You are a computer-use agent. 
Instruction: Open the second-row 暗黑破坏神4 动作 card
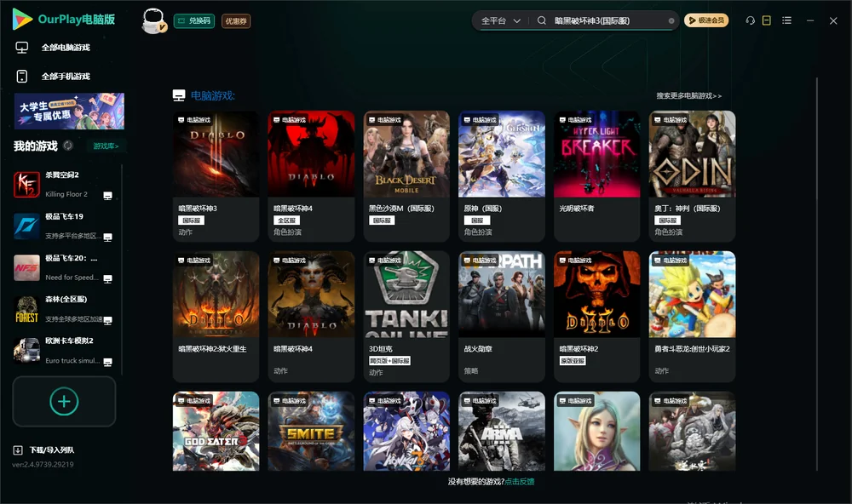point(311,316)
